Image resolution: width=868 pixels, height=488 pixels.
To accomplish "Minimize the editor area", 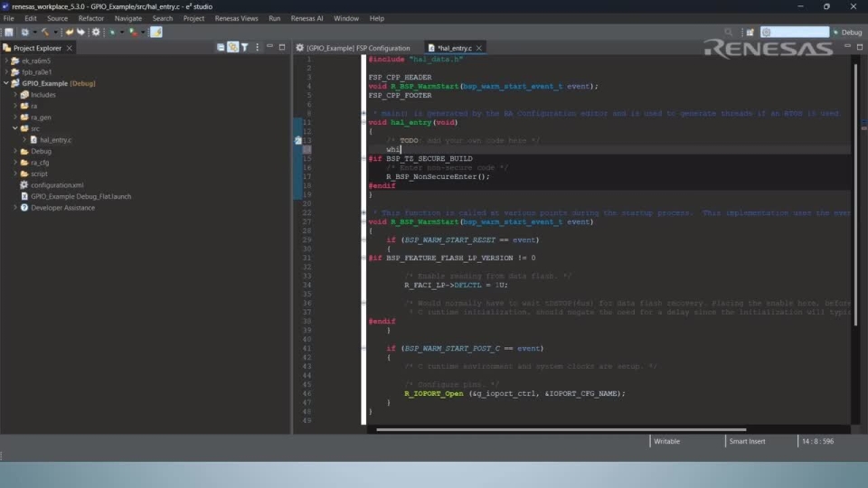I will (x=847, y=47).
